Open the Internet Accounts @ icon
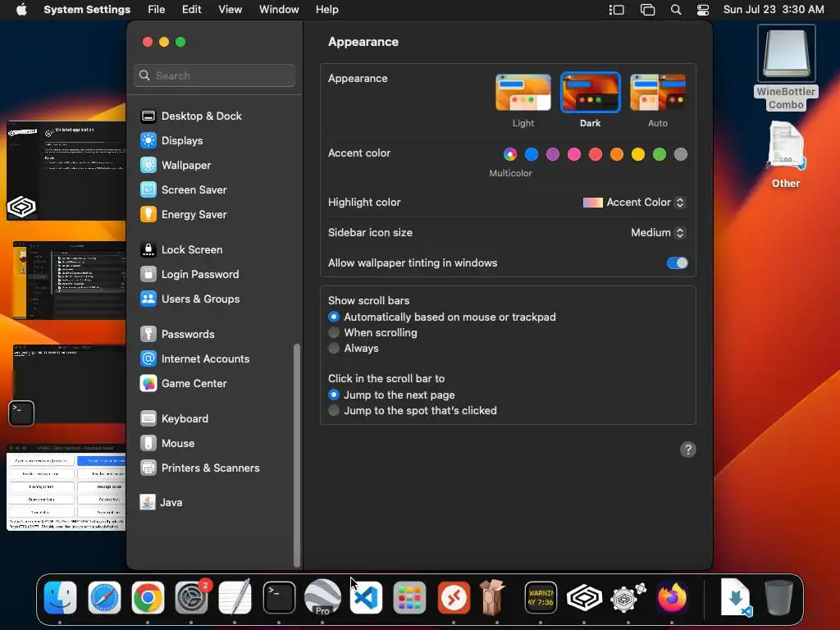This screenshot has height=630, width=840. [148, 359]
